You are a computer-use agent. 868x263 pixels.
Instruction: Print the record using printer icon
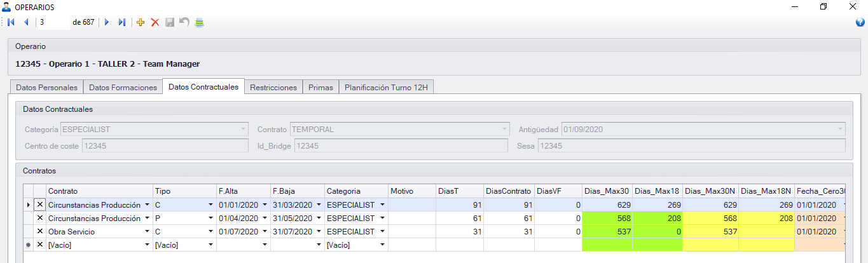[x=199, y=22]
